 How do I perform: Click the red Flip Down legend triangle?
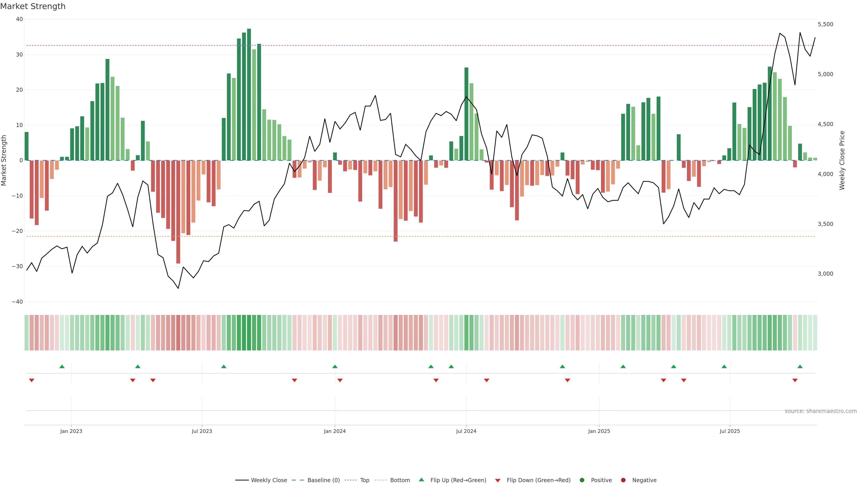pyautogui.click(x=498, y=481)
